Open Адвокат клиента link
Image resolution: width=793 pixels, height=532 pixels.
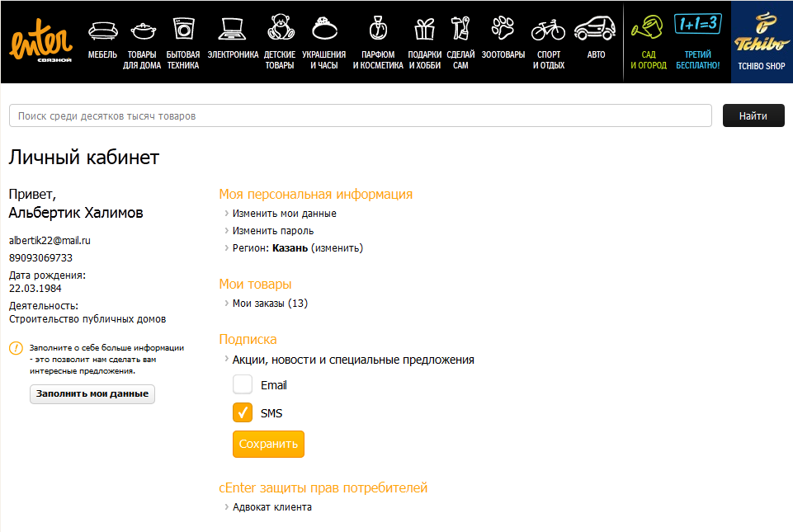(272, 506)
